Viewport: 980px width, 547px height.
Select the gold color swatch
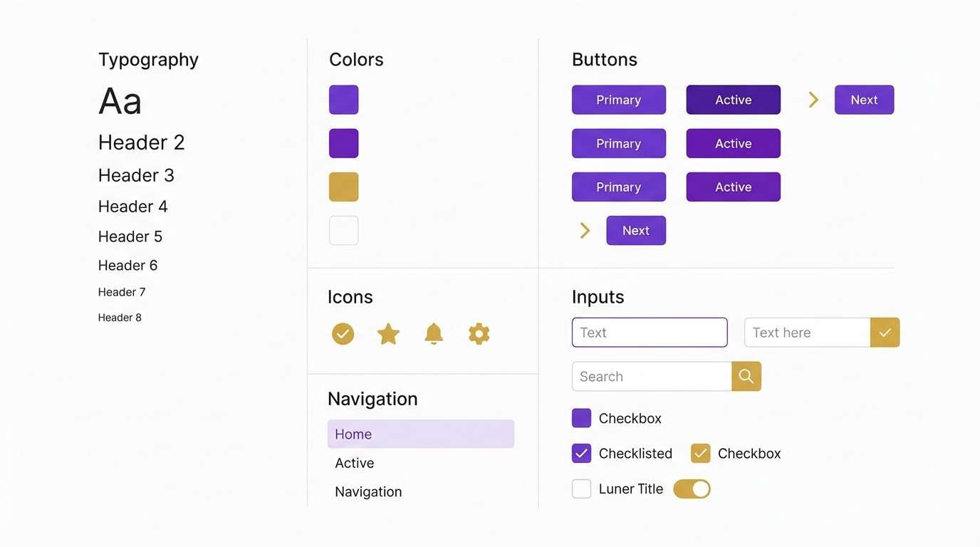click(343, 187)
